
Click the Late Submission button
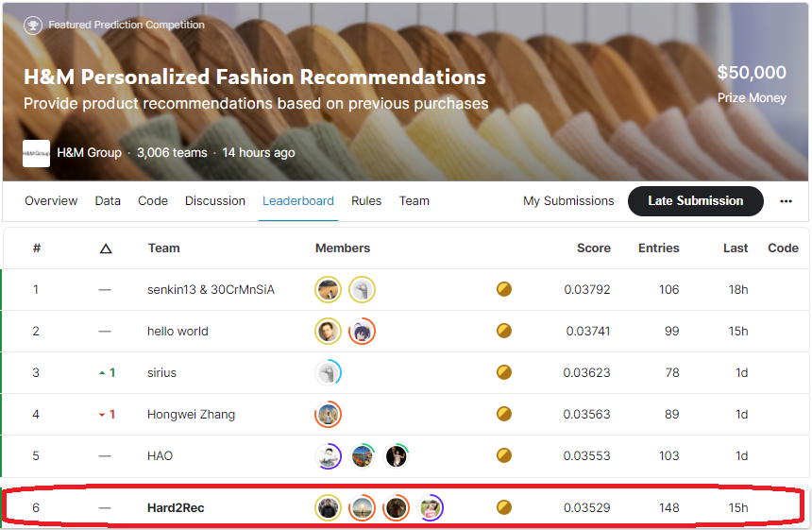tap(696, 201)
